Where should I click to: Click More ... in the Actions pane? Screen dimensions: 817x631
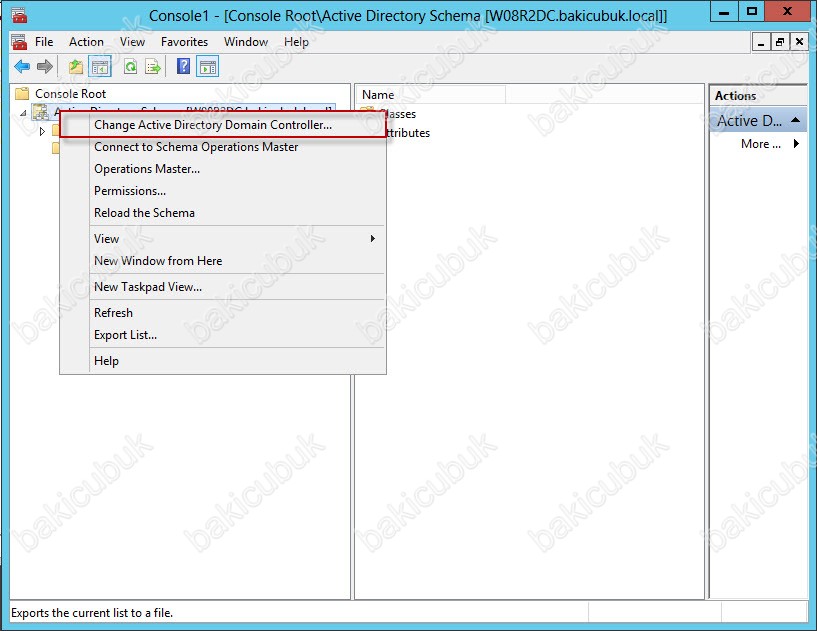click(x=761, y=144)
